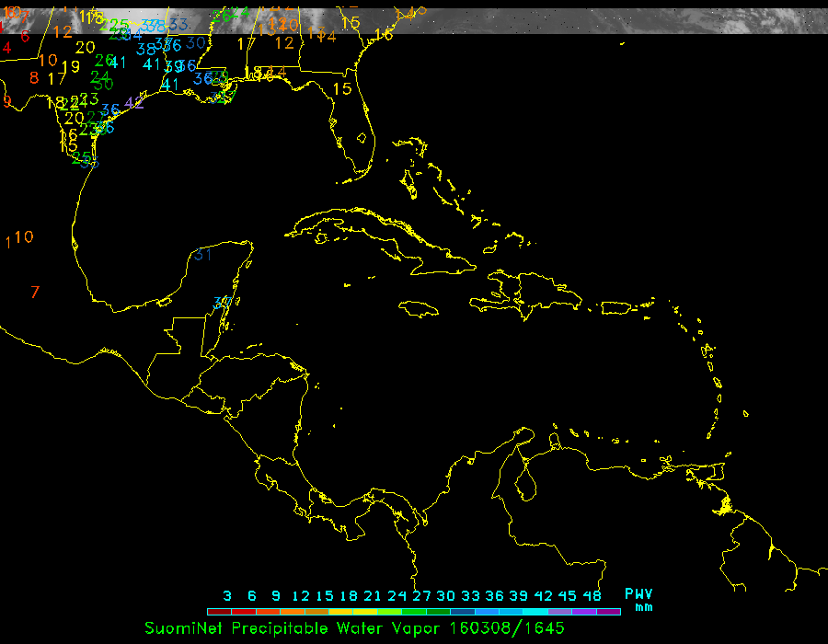Pick the yellow 18 mm legend swatch
Screen dimensions: 828x644
[x=350, y=612]
